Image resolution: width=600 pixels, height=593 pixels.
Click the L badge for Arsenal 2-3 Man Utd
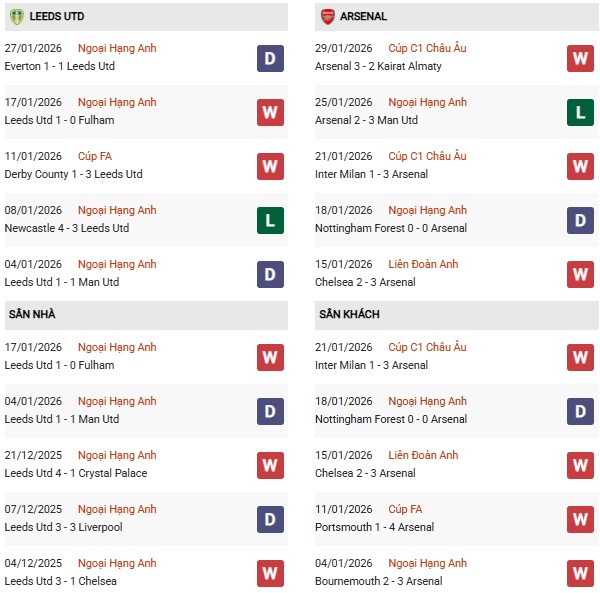580,112
